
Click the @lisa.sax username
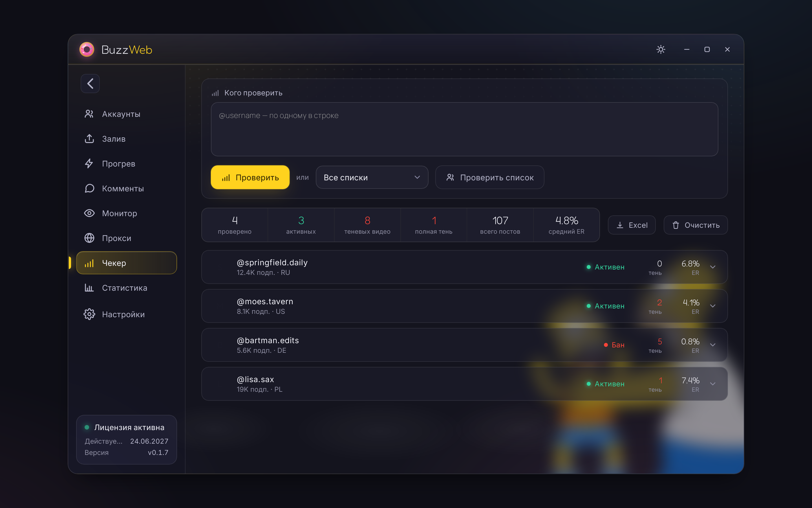(255, 379)
